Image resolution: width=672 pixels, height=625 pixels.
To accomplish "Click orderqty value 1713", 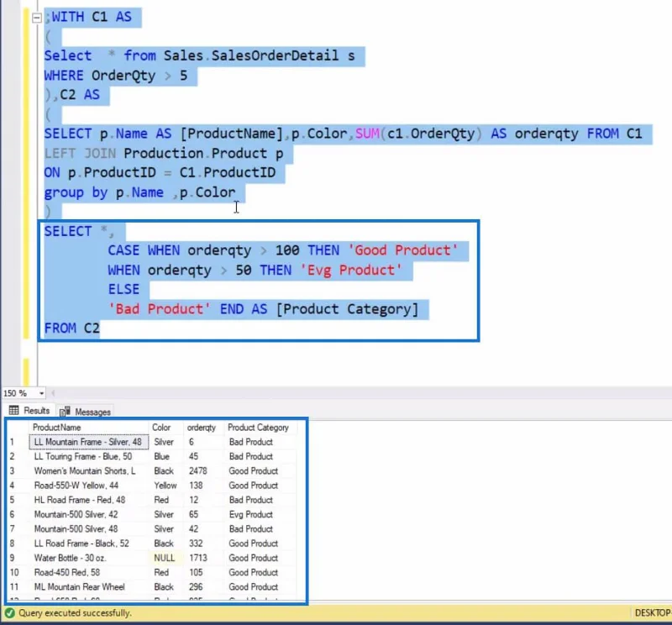I will tap(204, 558).
